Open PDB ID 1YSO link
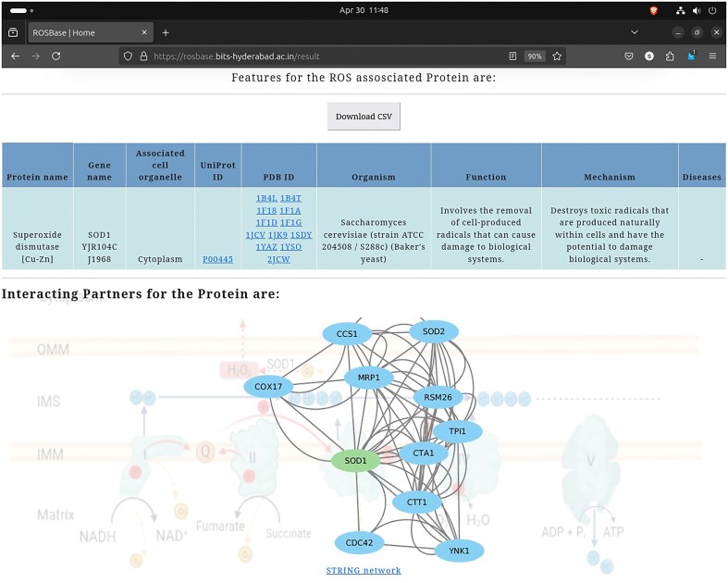Image resolution: width=728 pixels, height=583 pixels. pos(290,247)
